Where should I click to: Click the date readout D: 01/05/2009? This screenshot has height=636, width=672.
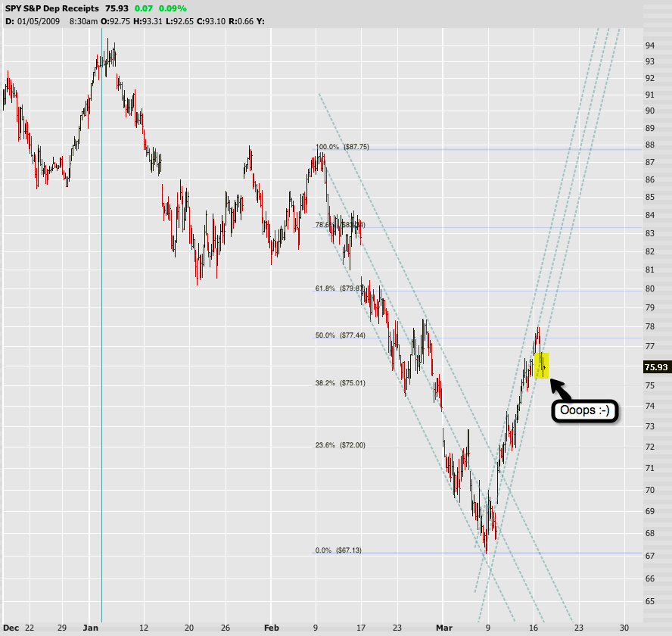click(x=33, y=21)
